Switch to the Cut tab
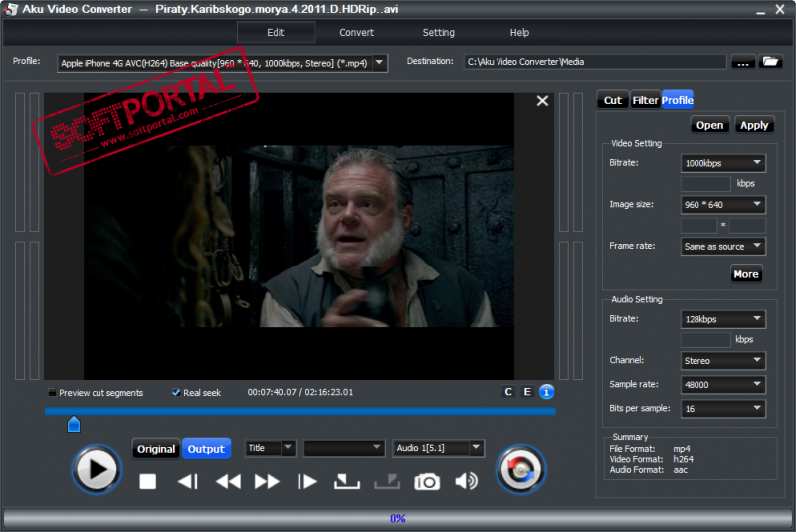 pos(613,100)
